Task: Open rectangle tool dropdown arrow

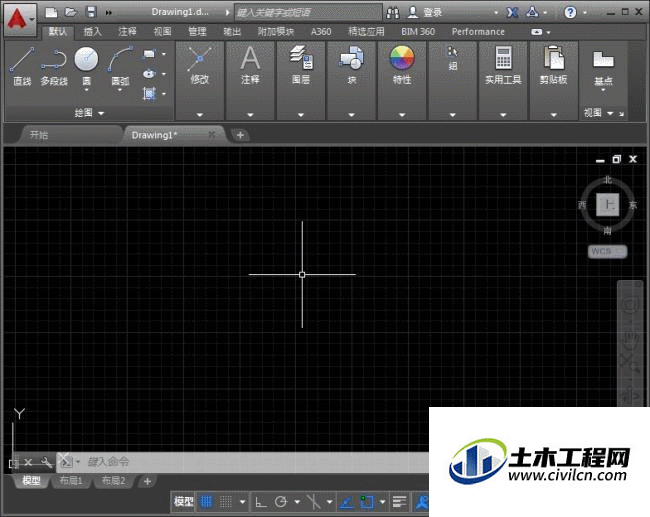Action: coord(164,54)
